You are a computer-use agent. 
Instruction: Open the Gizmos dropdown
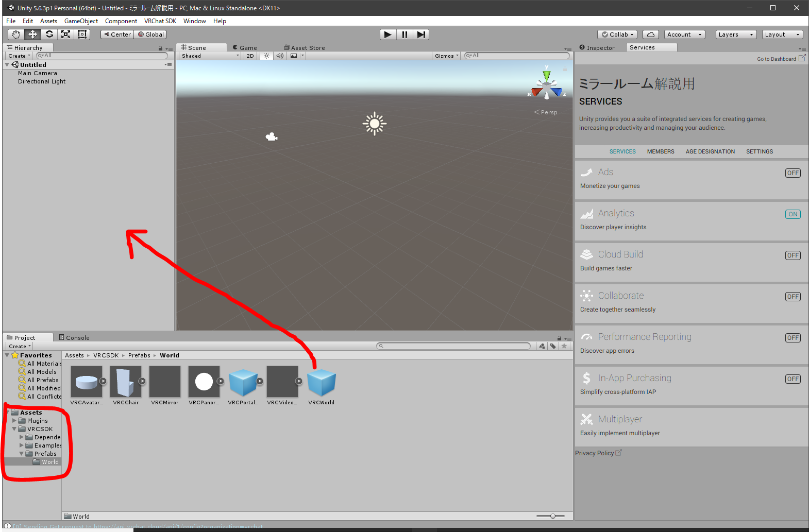(x=446, y=56)
